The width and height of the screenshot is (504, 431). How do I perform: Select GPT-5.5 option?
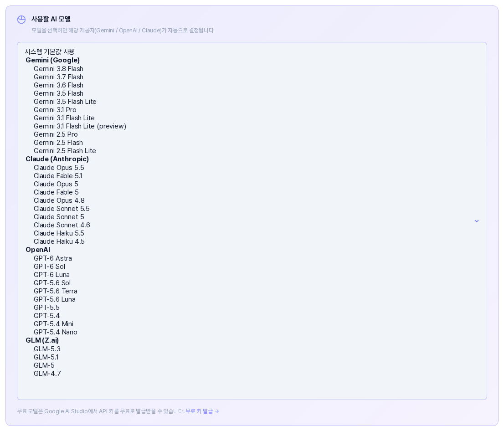tap(46, 308)
